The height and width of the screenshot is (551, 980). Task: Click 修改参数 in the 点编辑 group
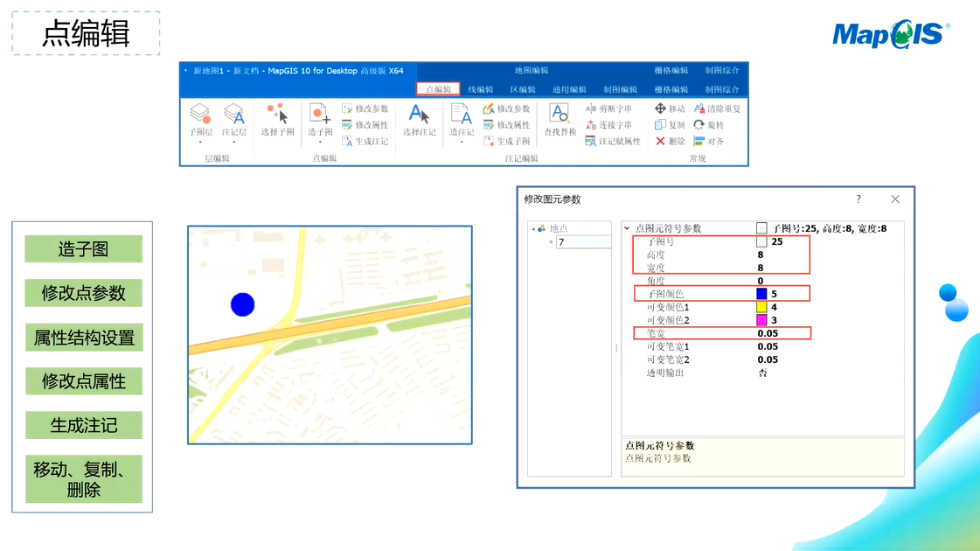pos(365,108)
